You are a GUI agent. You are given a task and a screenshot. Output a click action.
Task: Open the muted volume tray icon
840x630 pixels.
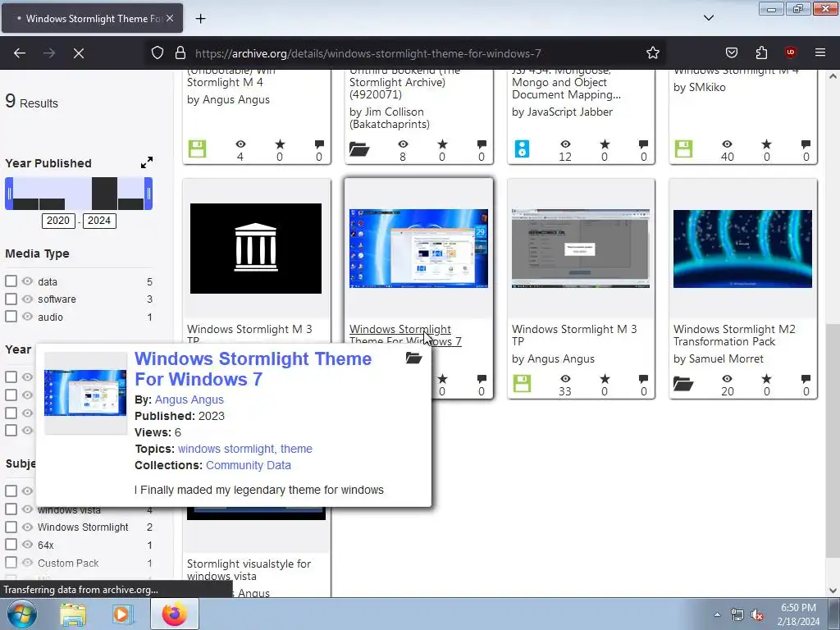pos(756,615)
